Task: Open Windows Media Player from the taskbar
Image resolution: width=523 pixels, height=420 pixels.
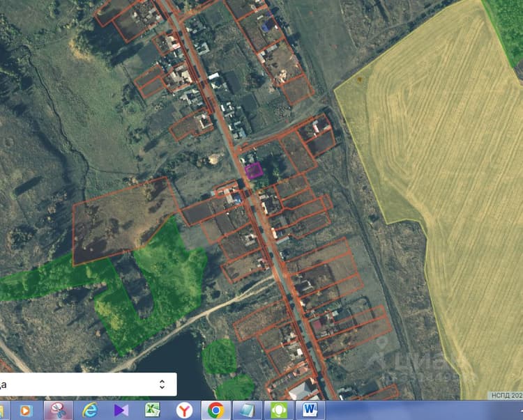Action: click(x=25, y=410)
